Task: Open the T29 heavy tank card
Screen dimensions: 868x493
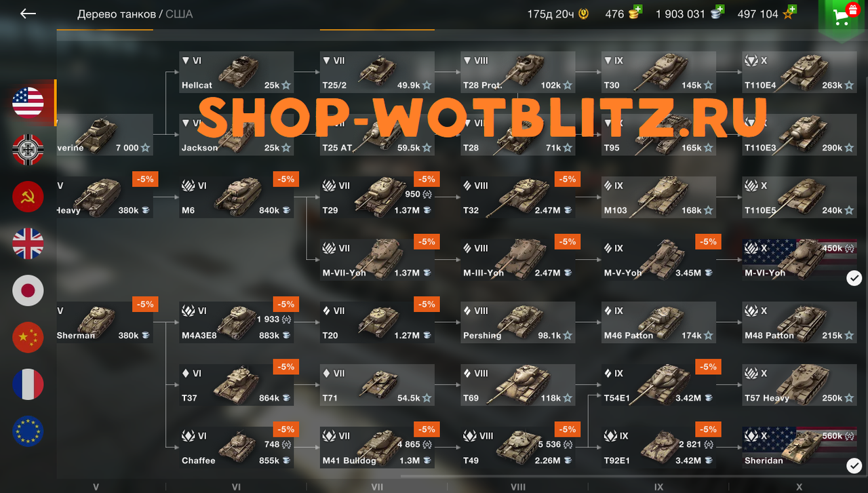Action: pyautogui.click(x=377, y=197)
